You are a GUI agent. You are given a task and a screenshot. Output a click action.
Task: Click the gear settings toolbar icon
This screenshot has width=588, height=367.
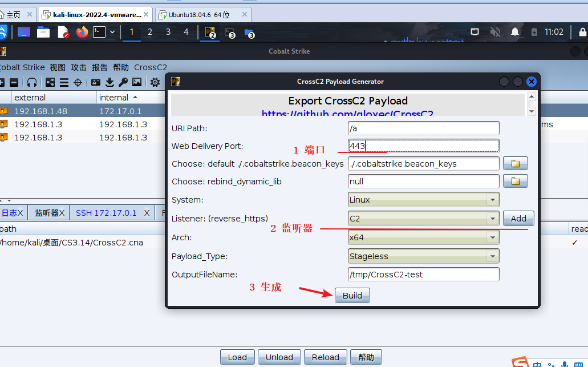pos(155,82)
